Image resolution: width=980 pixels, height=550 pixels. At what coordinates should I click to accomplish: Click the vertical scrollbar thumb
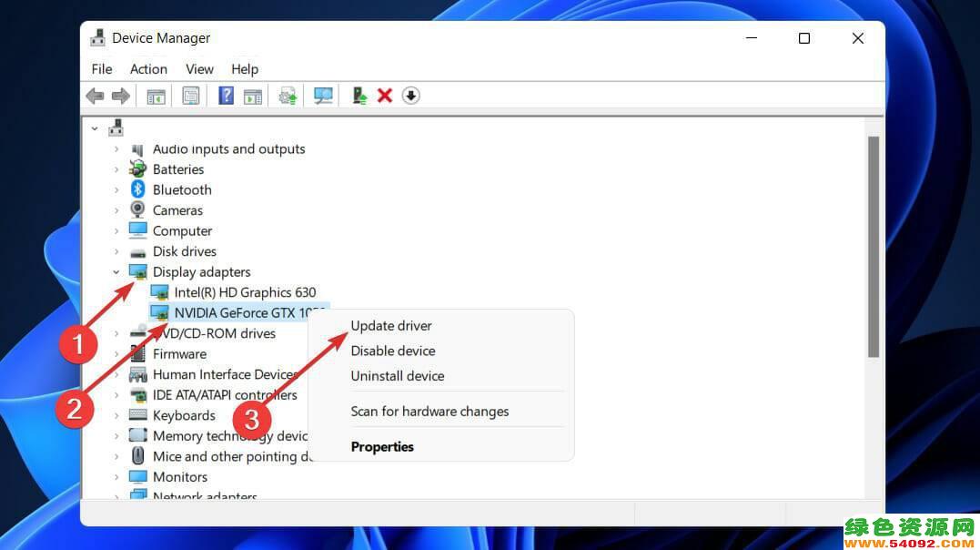[x=874, y=247]
